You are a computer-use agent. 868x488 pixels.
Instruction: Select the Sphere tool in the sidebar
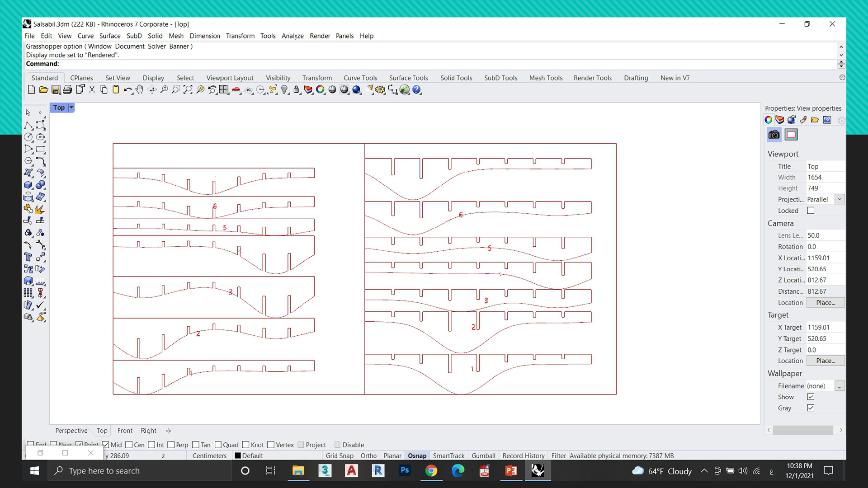[40, 184]
